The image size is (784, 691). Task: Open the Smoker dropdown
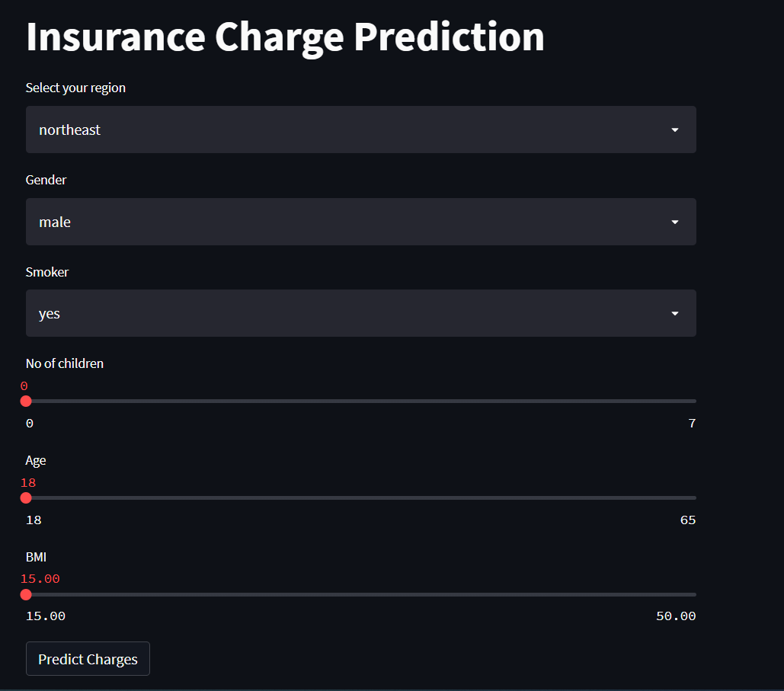click(x=360, y=313)
